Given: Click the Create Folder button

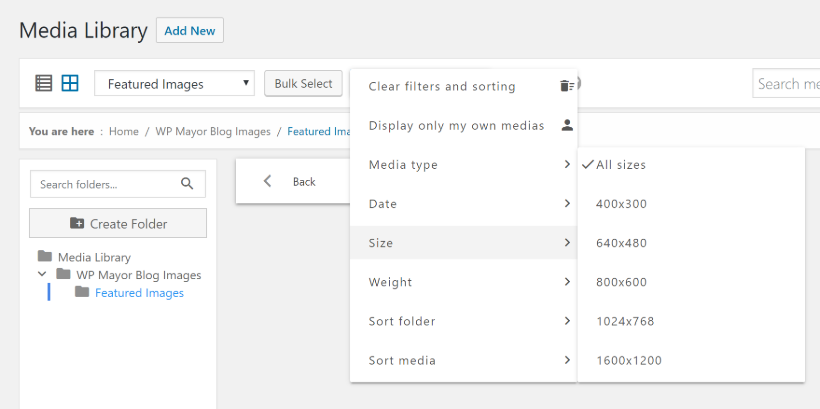Looking at the screenshot, I should click(x=118, y=223).
